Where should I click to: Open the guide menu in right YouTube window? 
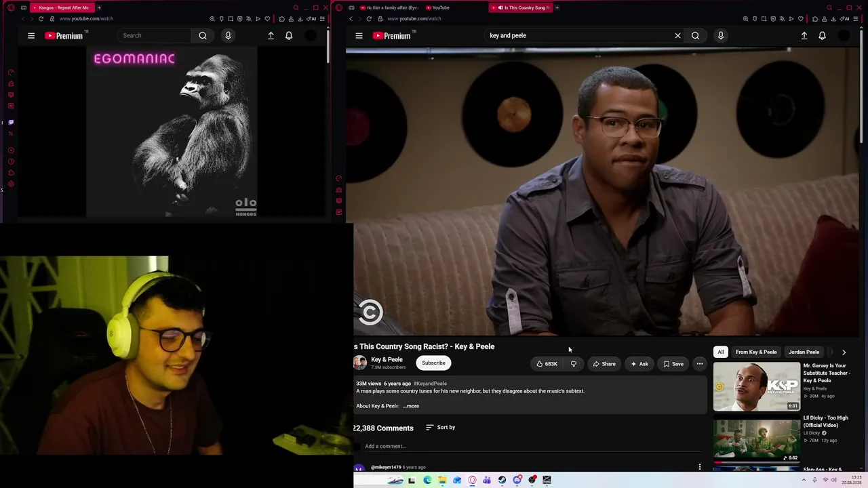pyautogui.click(x=359, y=35)
